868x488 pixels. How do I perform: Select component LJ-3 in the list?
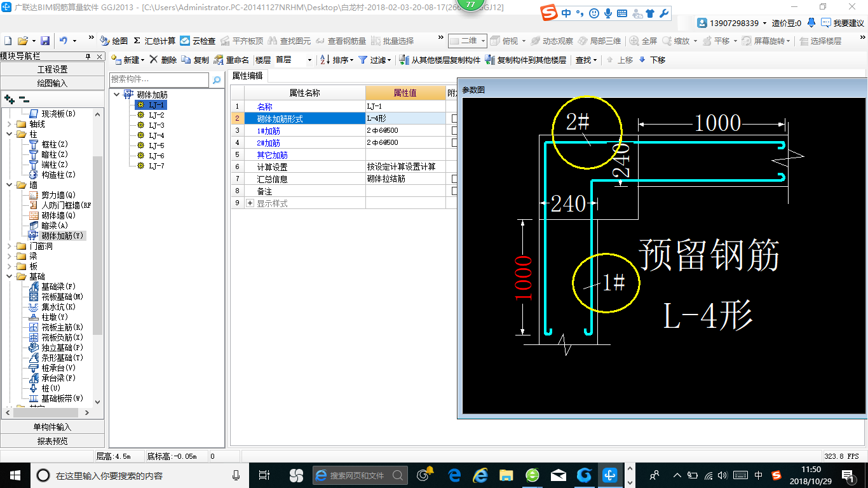tap(156, 125)
